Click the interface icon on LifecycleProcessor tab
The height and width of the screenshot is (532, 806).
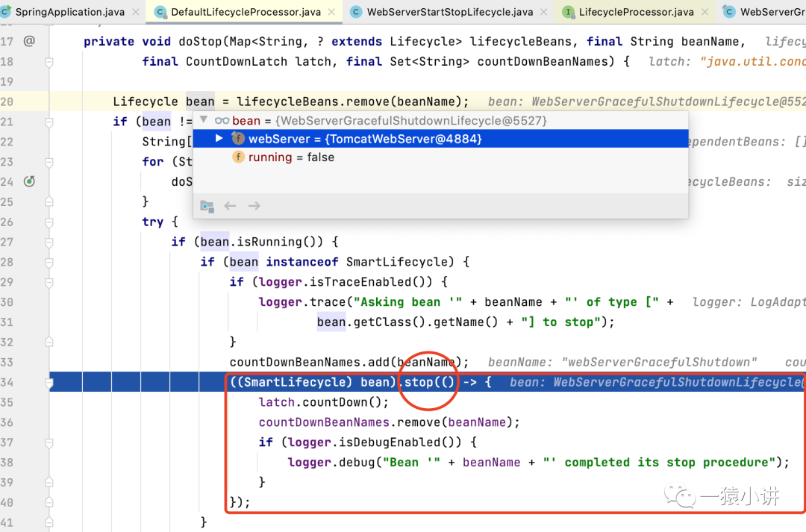pos(568,12)
